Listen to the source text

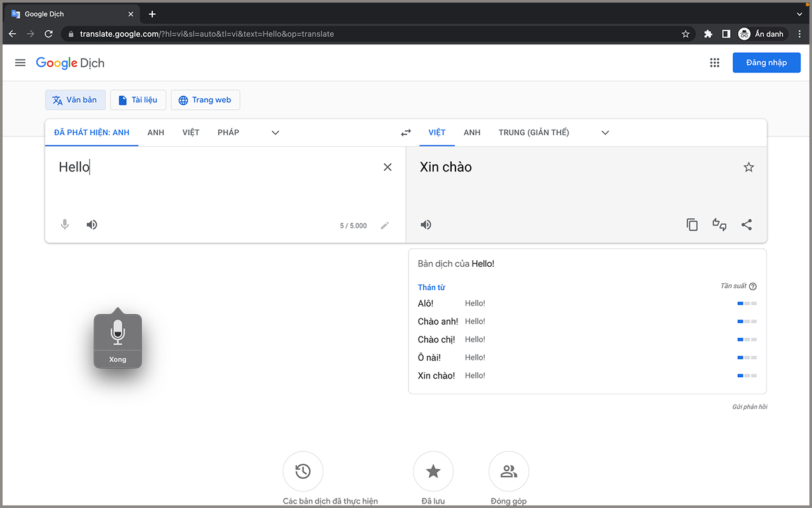click(x=92, y=225)
